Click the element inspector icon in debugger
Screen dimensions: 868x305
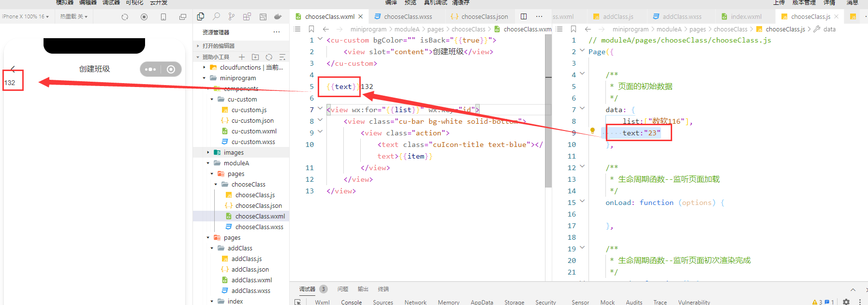(298, 302)
